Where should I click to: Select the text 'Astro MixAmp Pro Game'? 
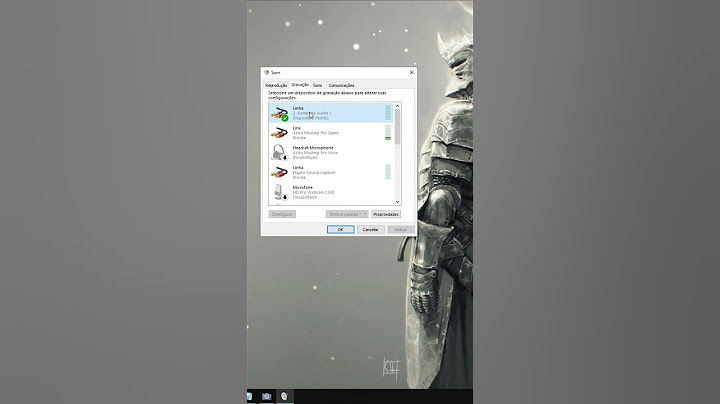[315, 133]
